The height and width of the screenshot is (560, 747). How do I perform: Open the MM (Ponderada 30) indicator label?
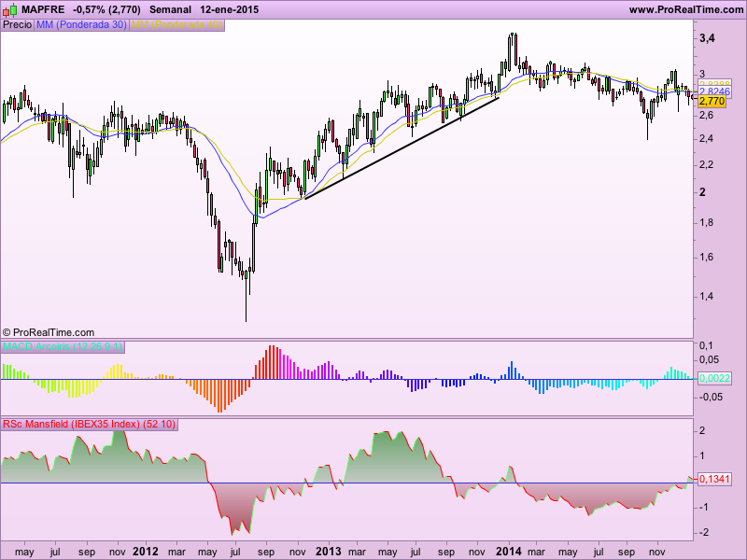(x=81, y=25)
